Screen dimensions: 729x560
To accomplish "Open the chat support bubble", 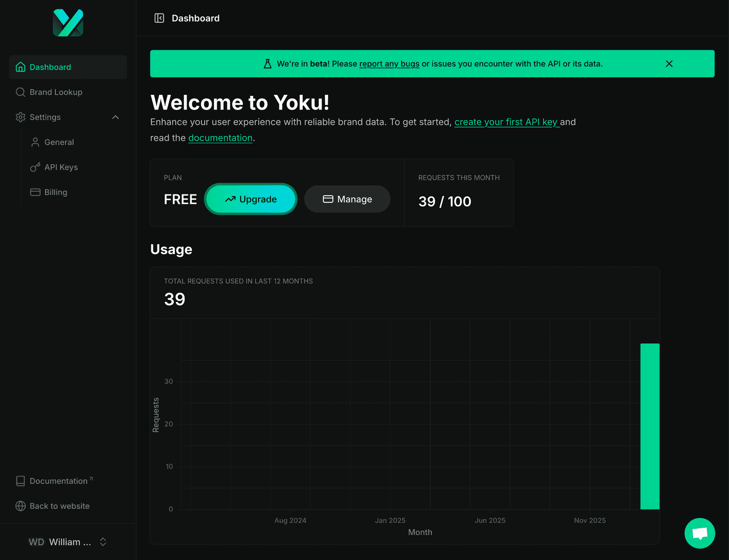I will tap(699, 533).
